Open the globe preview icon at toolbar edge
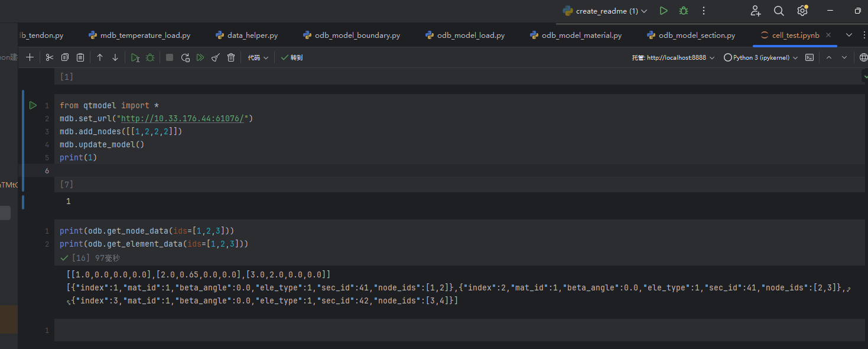 863,57
